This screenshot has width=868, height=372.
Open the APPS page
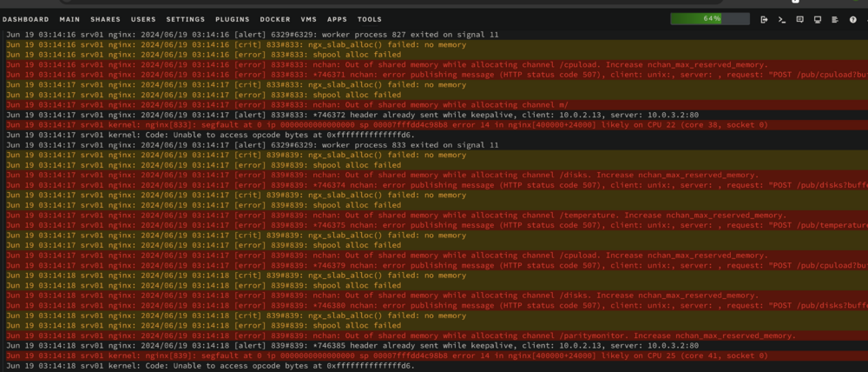pos(337,19)
